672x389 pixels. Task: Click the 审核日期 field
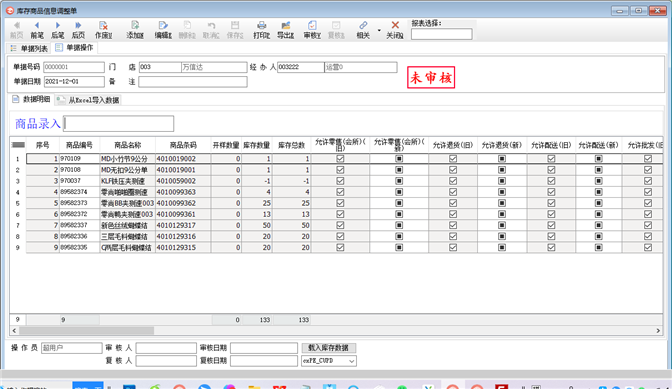[x=264, y=348]
